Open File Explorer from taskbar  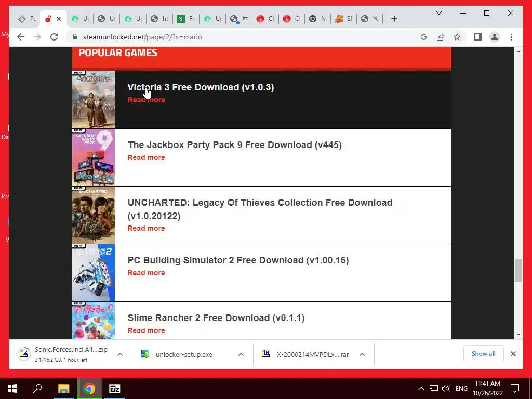point(63,389)
